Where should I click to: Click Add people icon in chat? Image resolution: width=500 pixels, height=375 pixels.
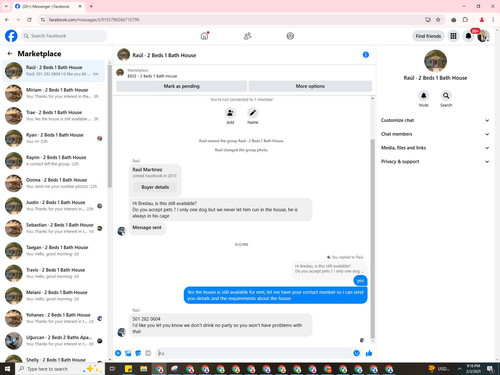[230, 113]
